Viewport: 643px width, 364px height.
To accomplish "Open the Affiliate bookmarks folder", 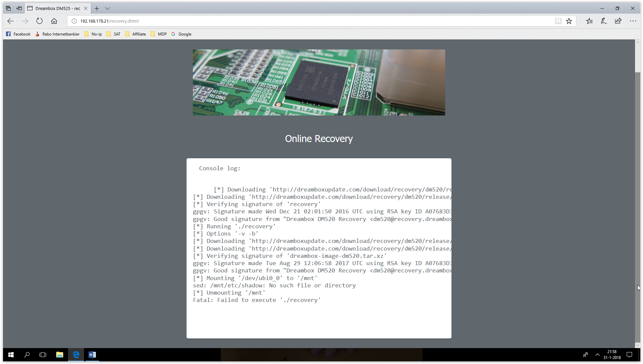I will point(135,34).
